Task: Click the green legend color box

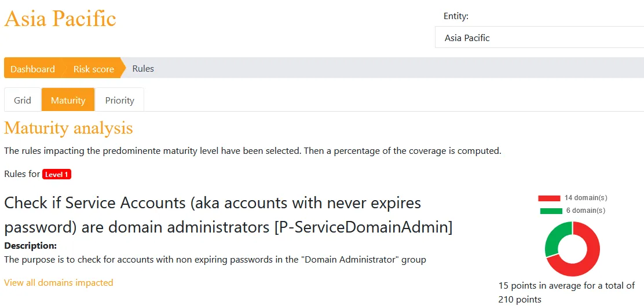Action: (551, 211)
